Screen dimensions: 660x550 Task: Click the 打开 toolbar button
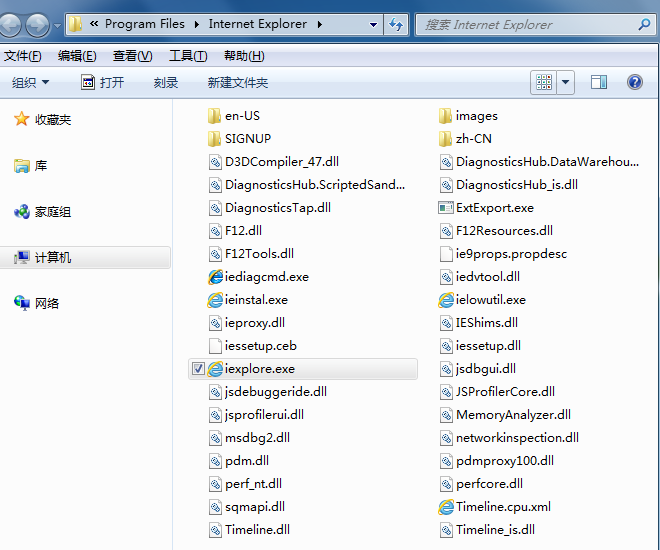click(103, 83)
